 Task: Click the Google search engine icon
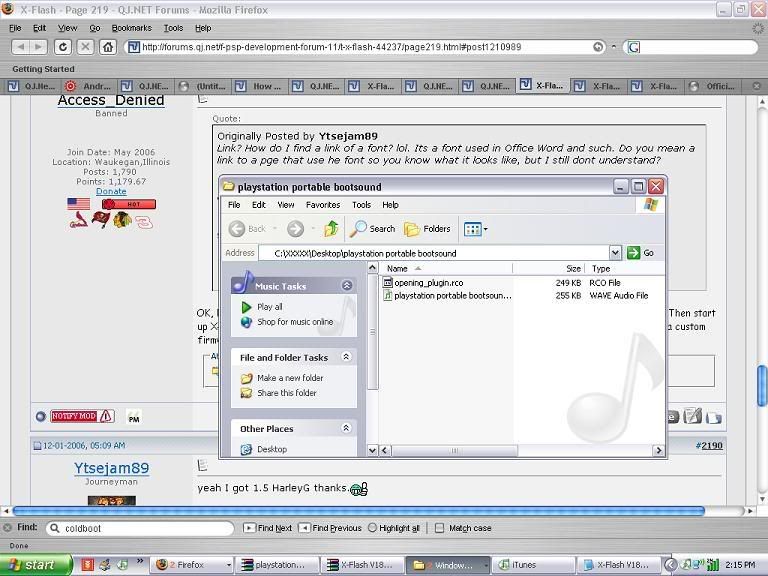[634, 47]
